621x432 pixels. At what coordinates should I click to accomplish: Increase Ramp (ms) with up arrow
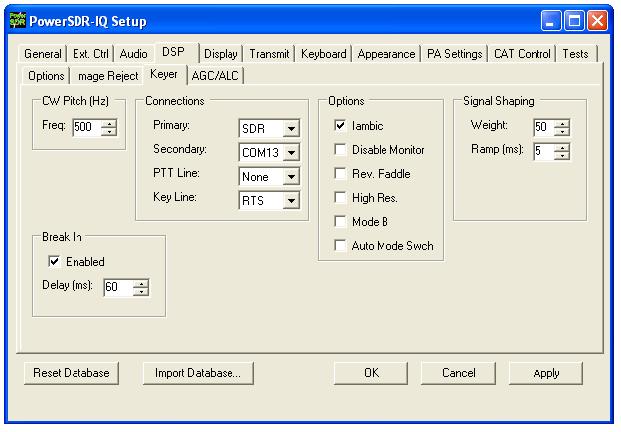[x=562, y=147]
